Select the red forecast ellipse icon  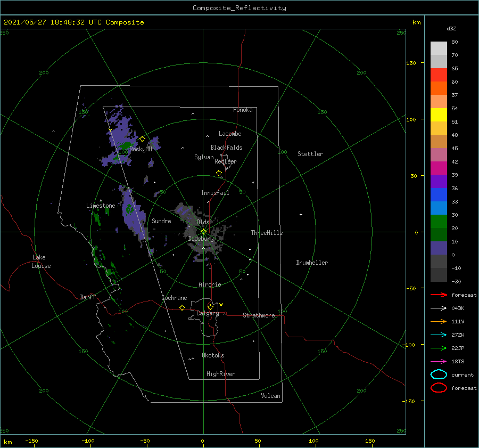439,388
